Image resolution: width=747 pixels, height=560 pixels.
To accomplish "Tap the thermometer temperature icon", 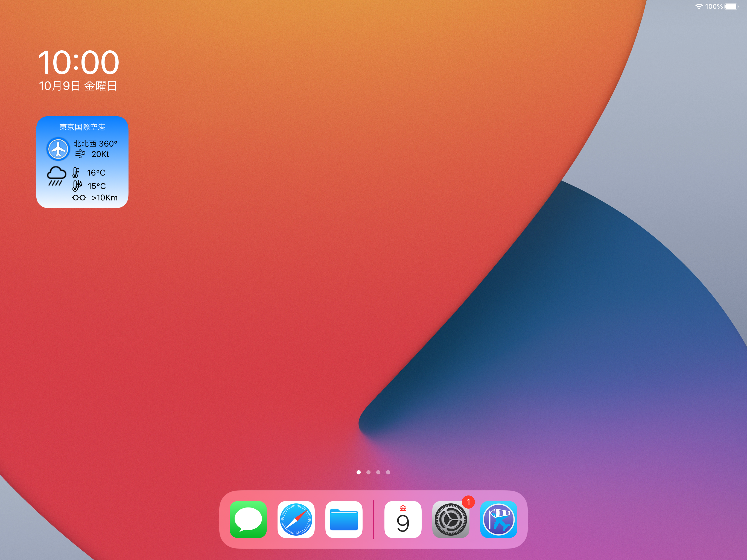I will pos(76,173).
